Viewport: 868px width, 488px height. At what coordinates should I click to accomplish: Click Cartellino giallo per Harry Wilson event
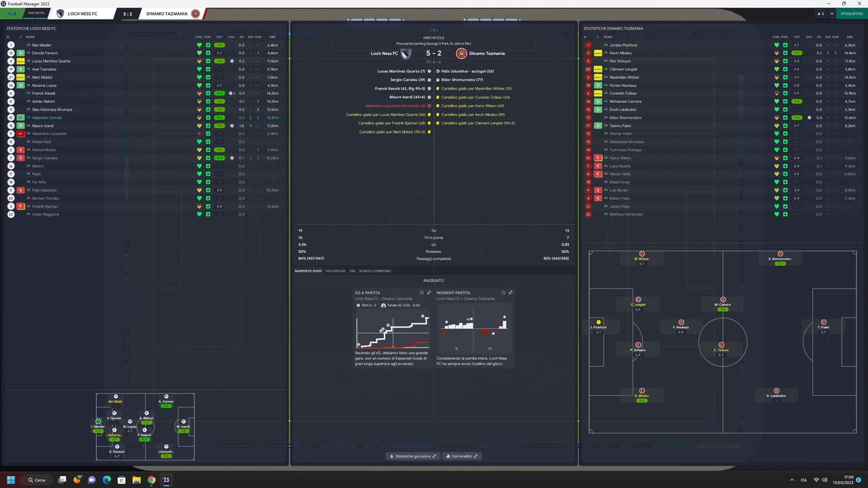tap(473, 106)
